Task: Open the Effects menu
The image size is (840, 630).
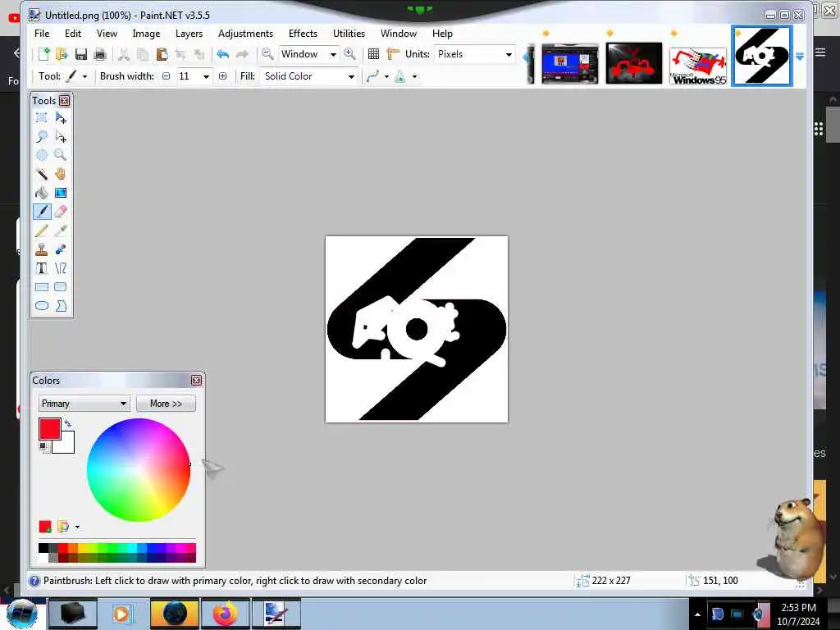Action: point(303,33)
